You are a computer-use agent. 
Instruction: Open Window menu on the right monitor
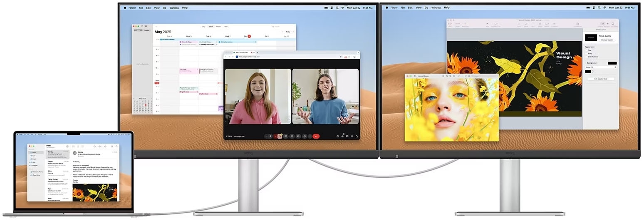point(436,7)
